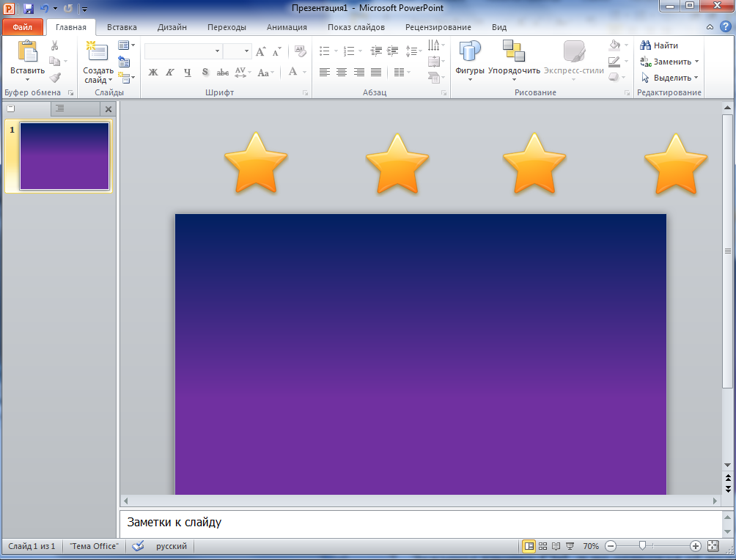Toggle Italic (К) formatting
This screenshot has height=560, width=736.
[x=170, y=73]
